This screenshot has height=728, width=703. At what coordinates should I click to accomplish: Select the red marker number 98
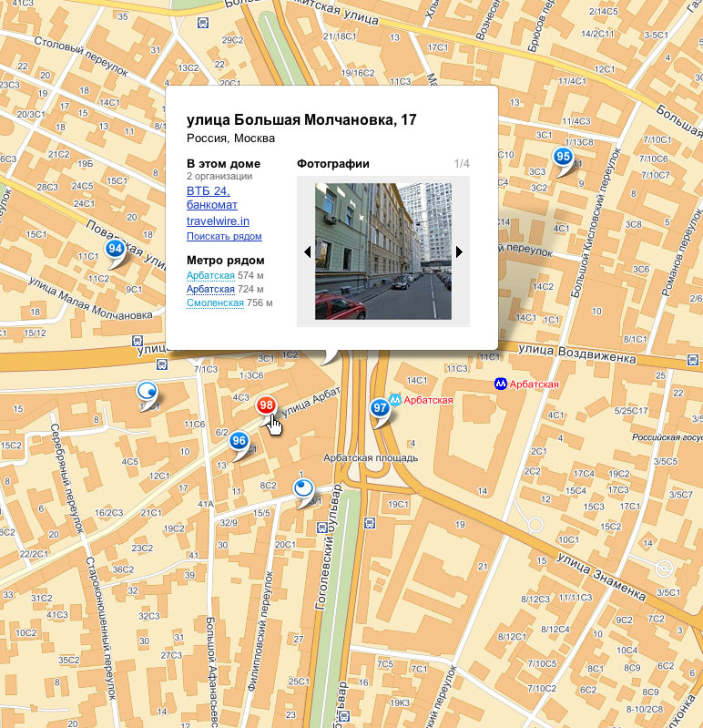coord(266,405)
